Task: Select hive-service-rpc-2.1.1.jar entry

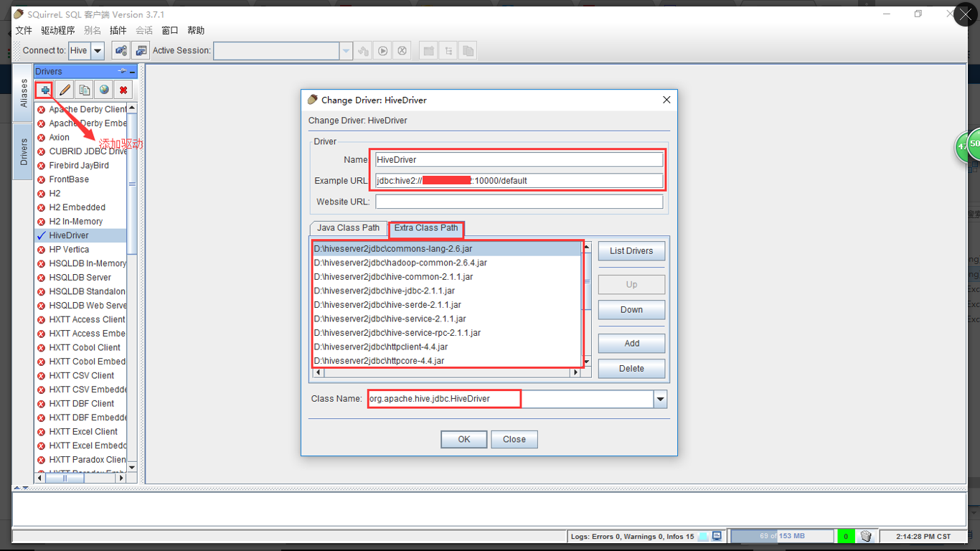Action: click(447, 333)
